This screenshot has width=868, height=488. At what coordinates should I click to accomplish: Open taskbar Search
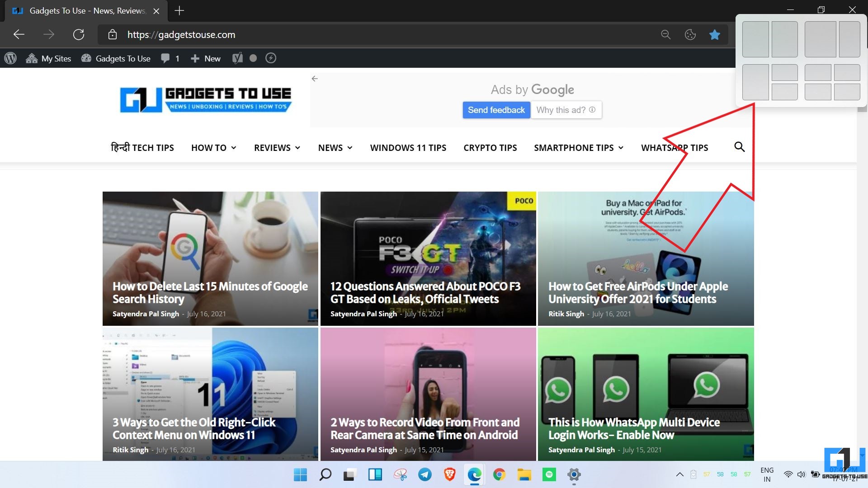[x=325, y=474]
